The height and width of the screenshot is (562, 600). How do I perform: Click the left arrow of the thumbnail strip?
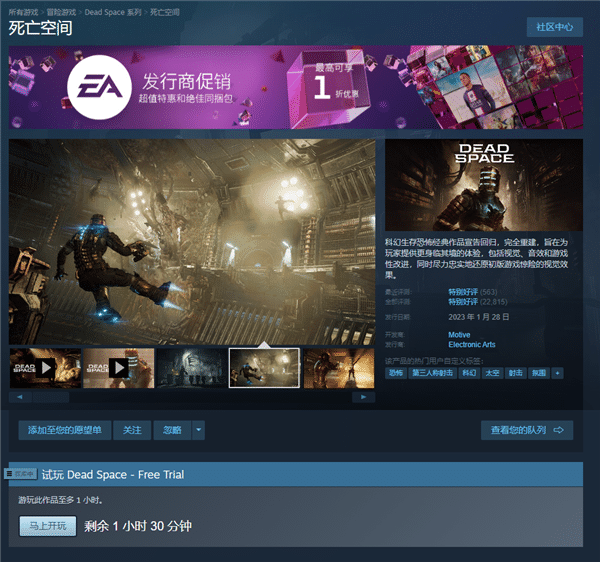pos(20,397)
